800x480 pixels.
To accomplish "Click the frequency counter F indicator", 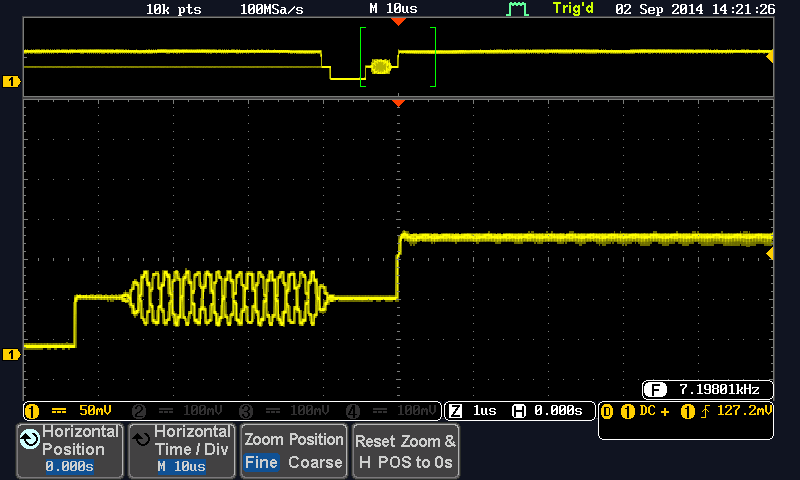I will tap(656, 389).
